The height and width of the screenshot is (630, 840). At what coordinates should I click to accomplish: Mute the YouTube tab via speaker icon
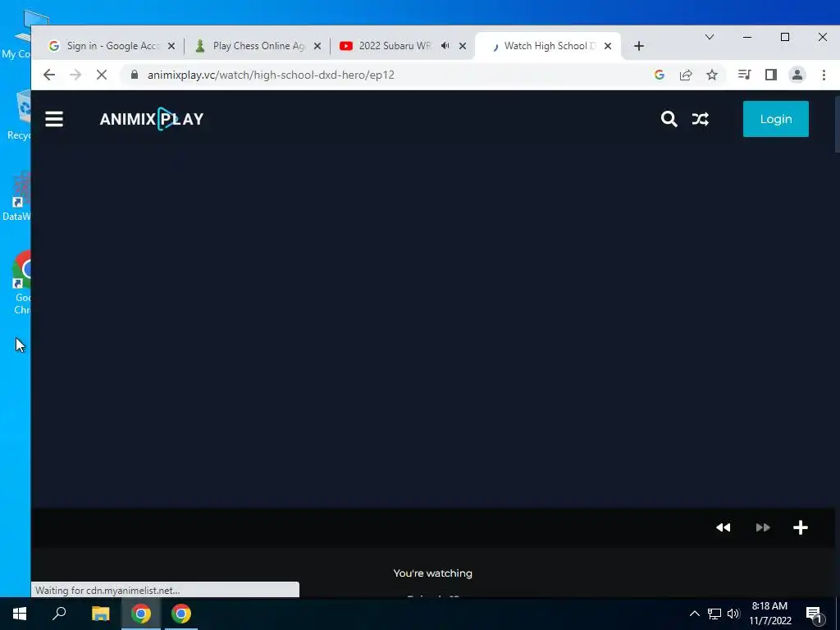click(x=445, y=46)
